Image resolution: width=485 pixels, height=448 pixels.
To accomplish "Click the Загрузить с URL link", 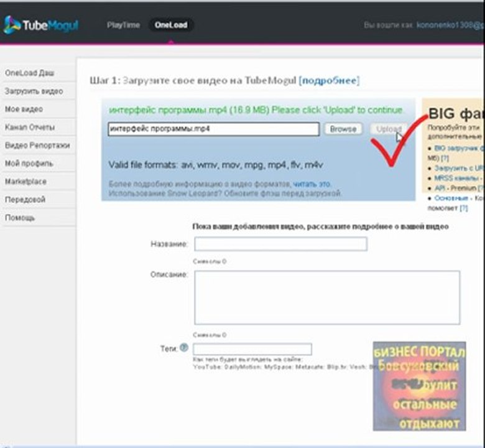I will (459, 168).
